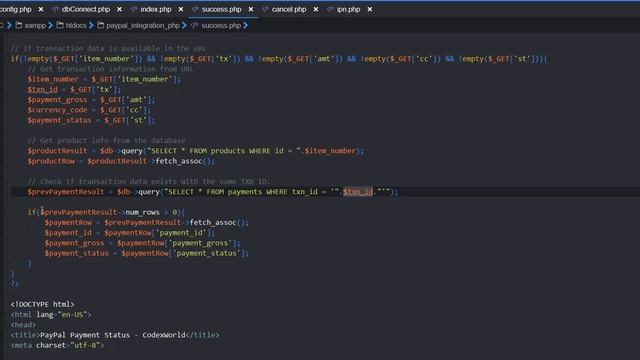Screen dimensions: 640x360
Task: Select the success.php tab
Action: 221,9
